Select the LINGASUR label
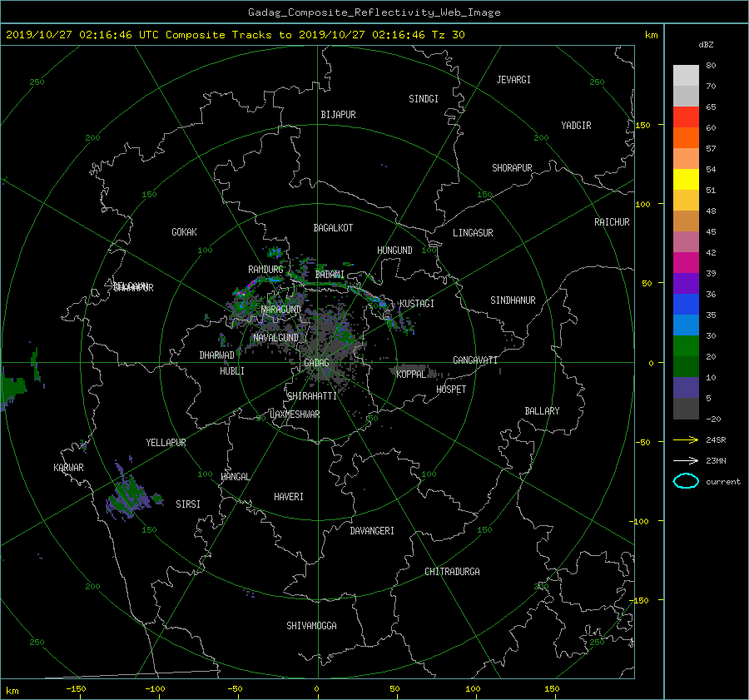 (x=473, y=233)
